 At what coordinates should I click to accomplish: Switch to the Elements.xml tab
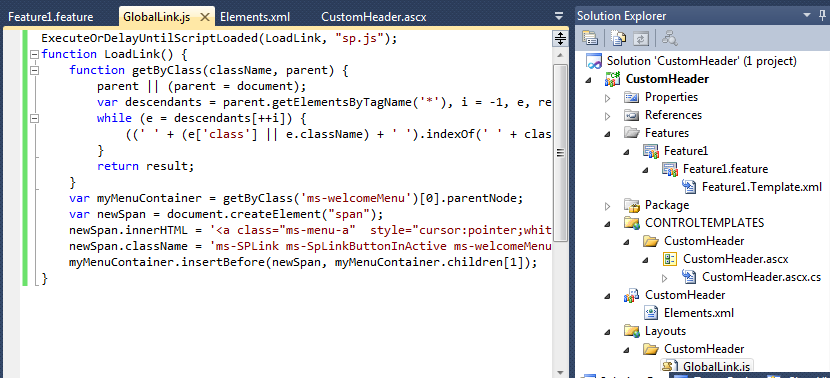pos(255,17)
